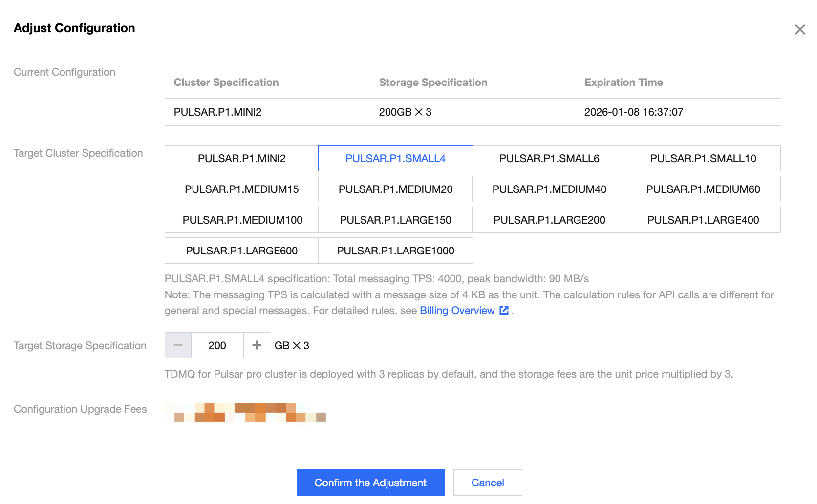Select PULSAR.P1.LARGE1000 cluster specification

(395, 251)
